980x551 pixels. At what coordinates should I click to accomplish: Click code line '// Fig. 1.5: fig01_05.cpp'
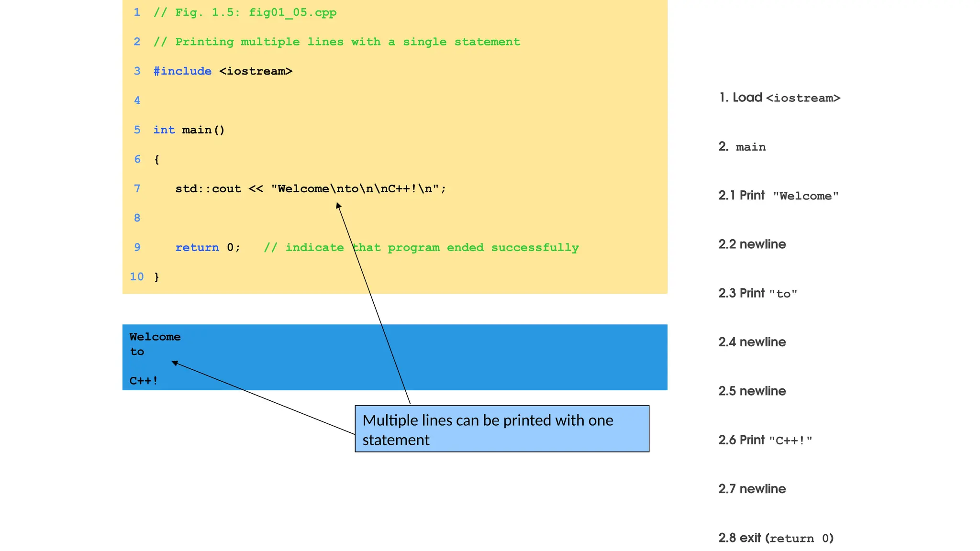(245, 12)
